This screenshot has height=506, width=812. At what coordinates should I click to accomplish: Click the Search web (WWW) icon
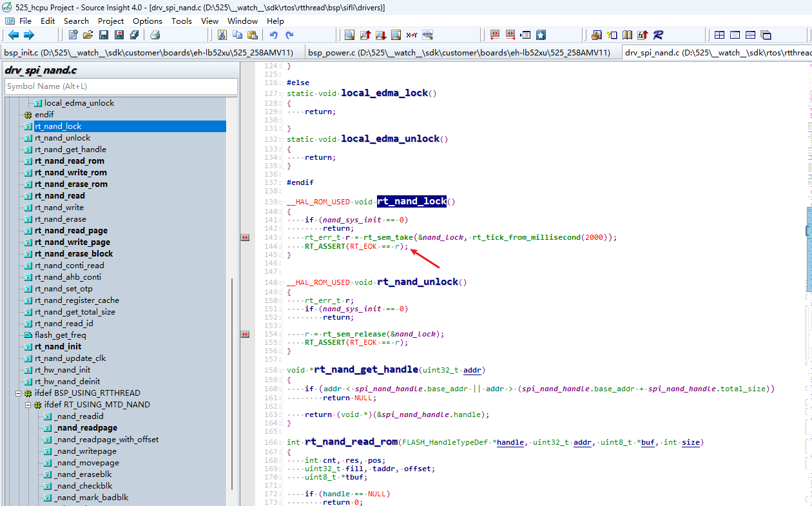click(427, 35)
